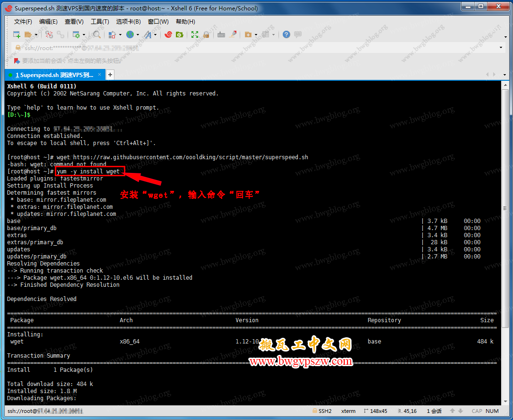Open session Properties gear icon
The height and width of the screenshot is (420, 513).
click(x=76, y=34)
